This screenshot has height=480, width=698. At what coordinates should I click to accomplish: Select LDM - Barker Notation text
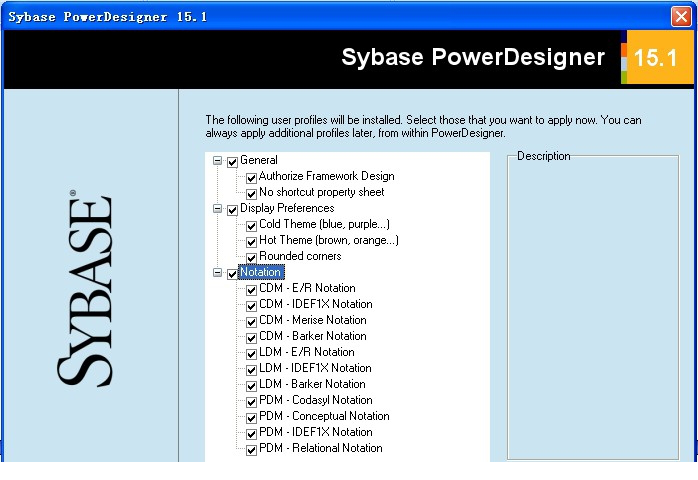(312, 385)
